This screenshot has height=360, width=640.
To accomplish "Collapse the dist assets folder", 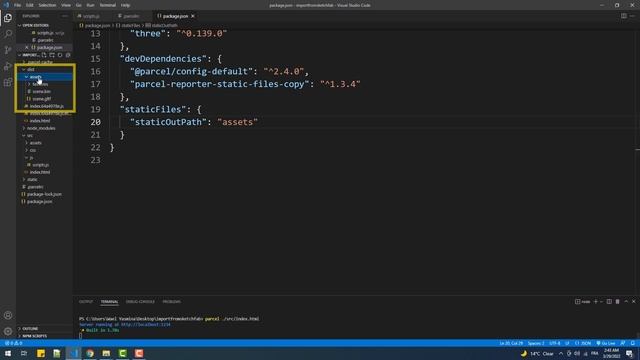I will click(45, 77).
